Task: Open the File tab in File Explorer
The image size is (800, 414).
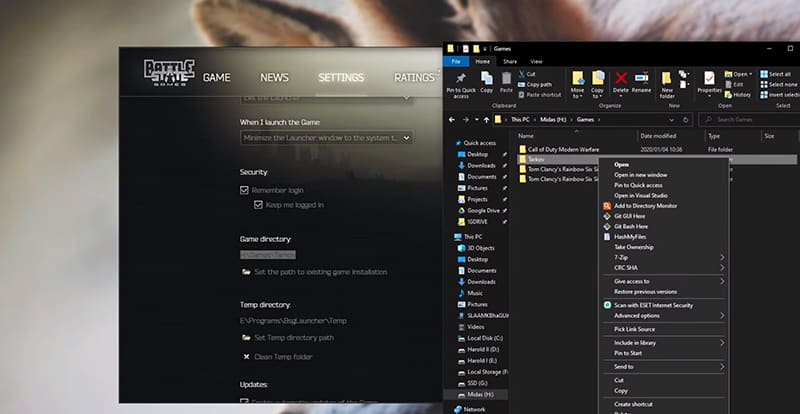Action: coord(456,61)
